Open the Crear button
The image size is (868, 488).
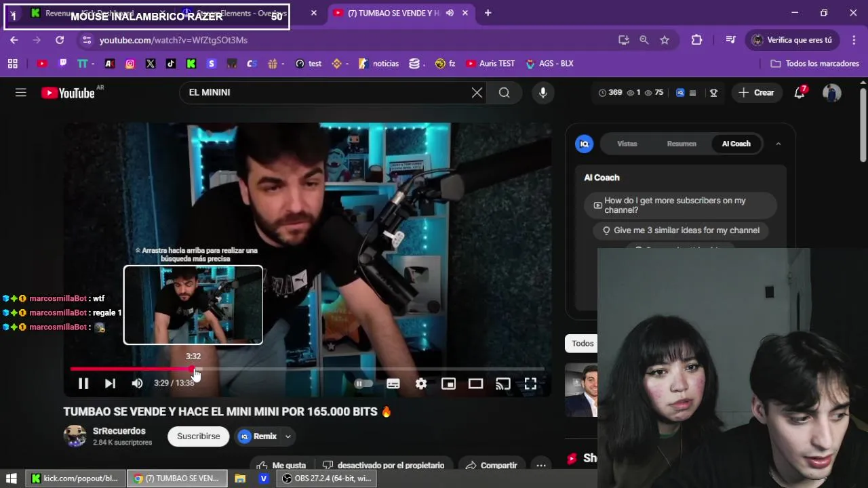756,93
